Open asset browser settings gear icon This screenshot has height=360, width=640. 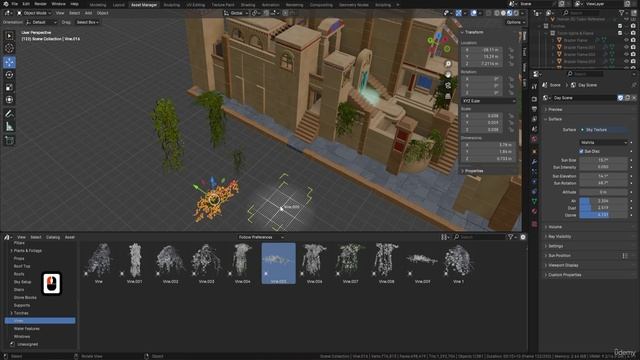click(x=523, y=237)
